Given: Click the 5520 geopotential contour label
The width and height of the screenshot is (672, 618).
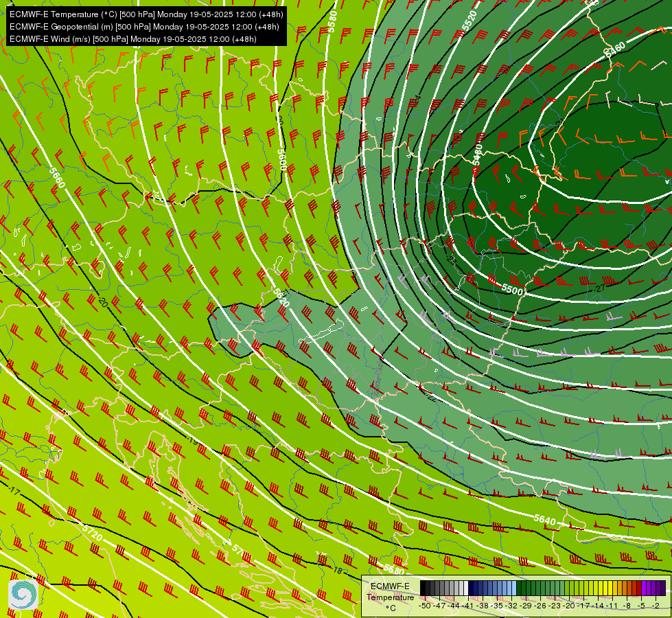Looking at the screenshot, I should pyautogui.click(x=470, y=21).
